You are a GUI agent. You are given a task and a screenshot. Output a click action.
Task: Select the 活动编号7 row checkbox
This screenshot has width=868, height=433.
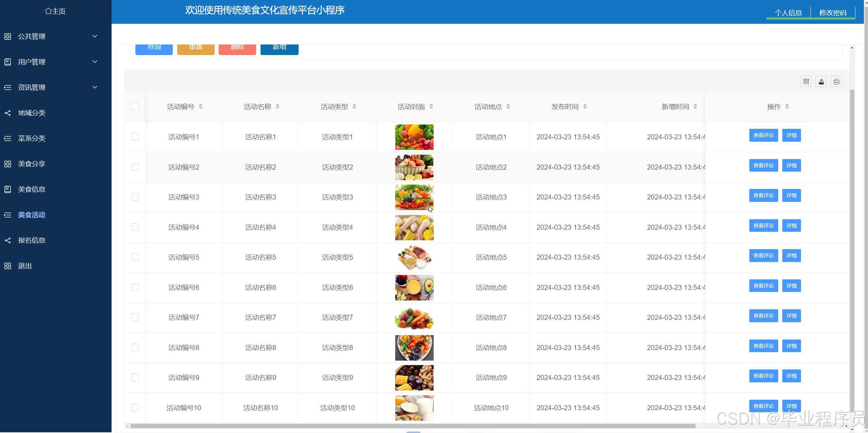(x=135, y=317)
